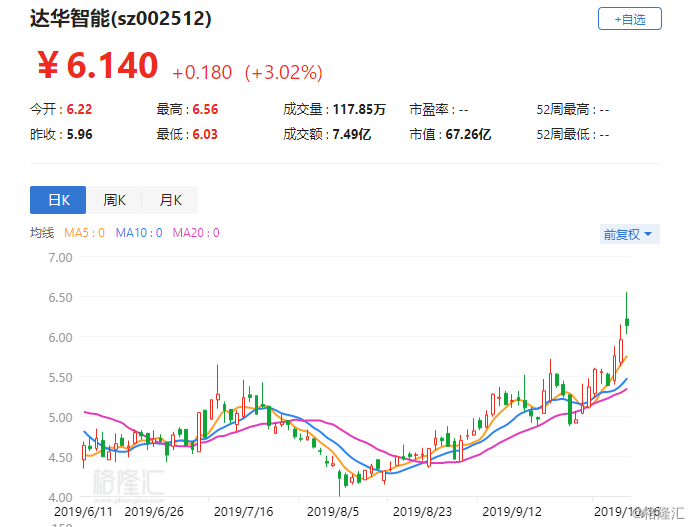Click the 市值 value 67.26亿
This screenshot has width=692, height=527.
click(x=468, y=134)
